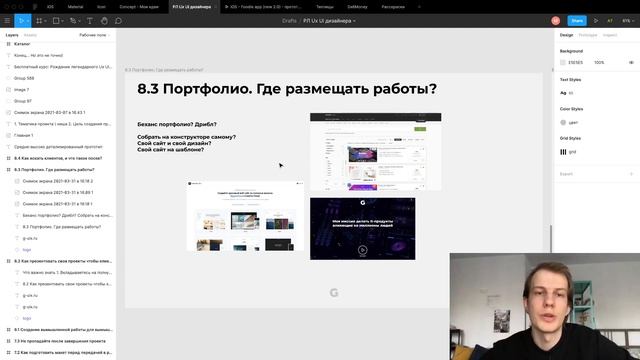Toggle Background visibility eye icon
The image size is (640, 360).
coord(631,62)
